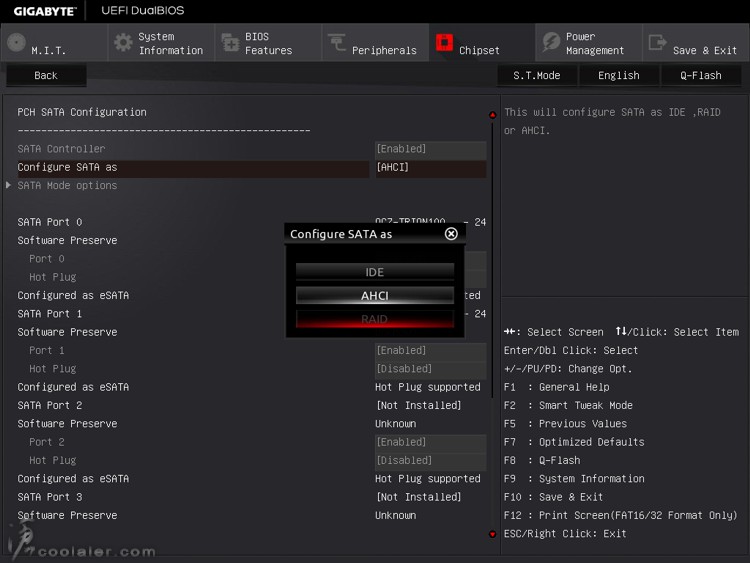Click the scroll down red arrow

pos(492,534)
